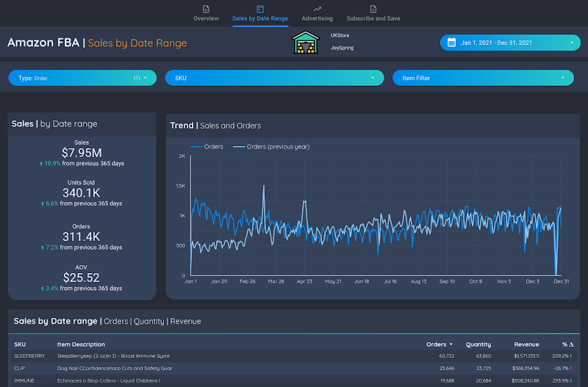588x387 pixels.
Task: Click the SLEEPBERRY SKU cell
Action: pyautogui.click(x=29, y=356)
